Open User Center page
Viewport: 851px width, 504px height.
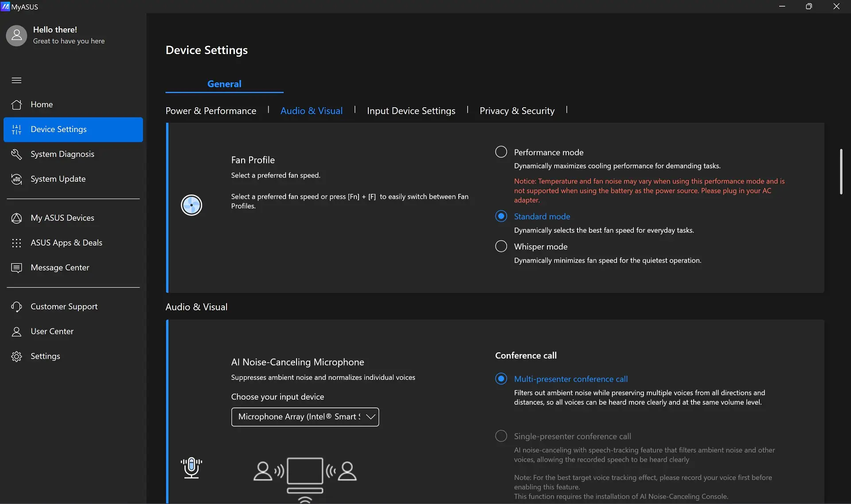coord(73,332)
